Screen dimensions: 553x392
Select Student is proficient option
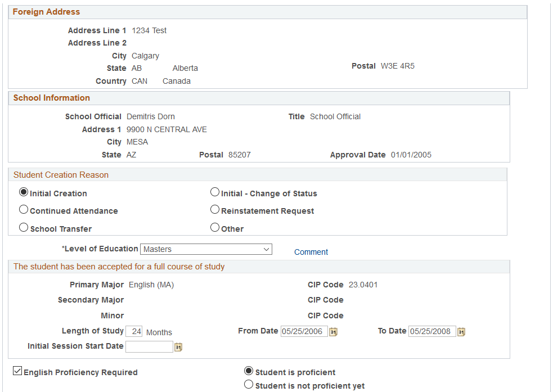tap(249, 371)
